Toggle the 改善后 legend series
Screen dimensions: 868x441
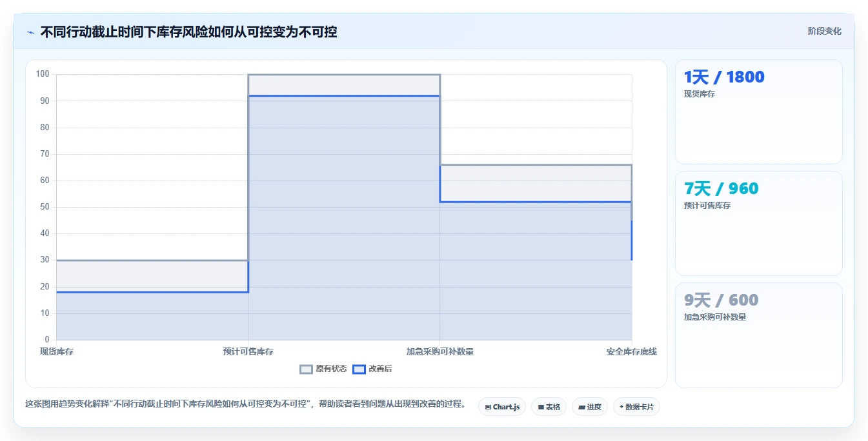tap(372, 369)
